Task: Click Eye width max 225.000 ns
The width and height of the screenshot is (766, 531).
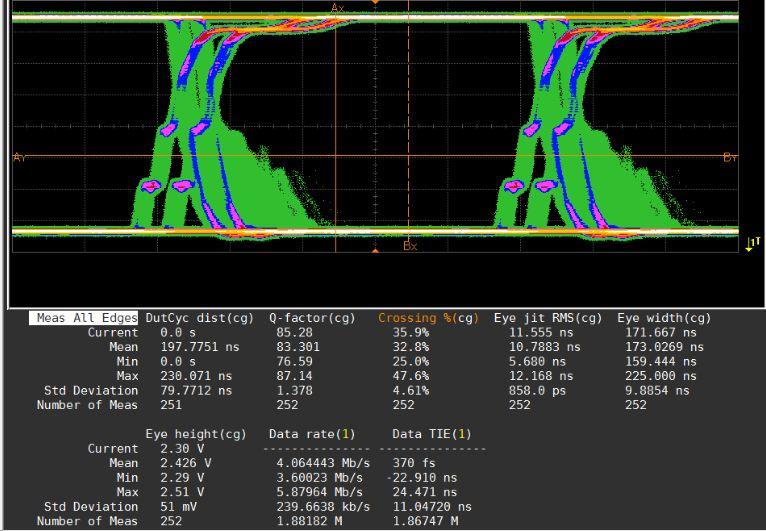Action: 661,376
